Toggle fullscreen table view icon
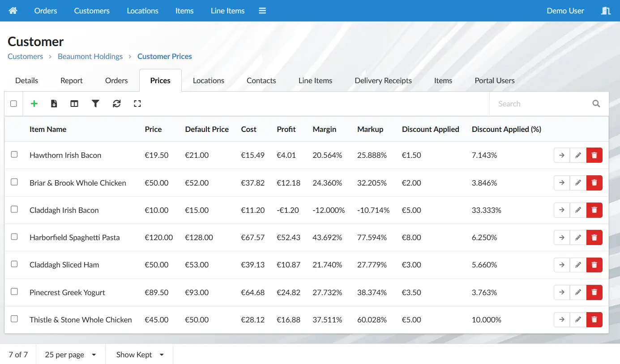 tap(137, 104)
